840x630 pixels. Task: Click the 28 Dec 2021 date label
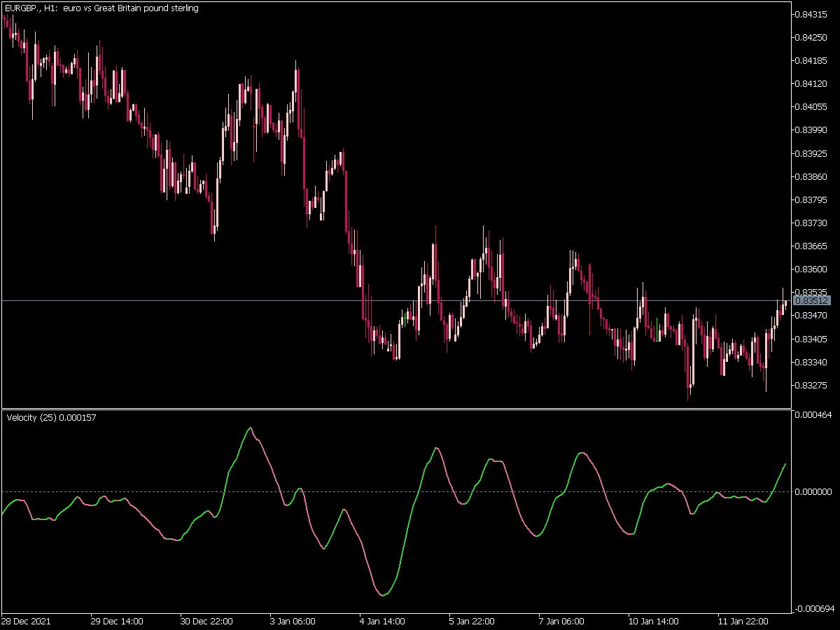tap(26, 621)
